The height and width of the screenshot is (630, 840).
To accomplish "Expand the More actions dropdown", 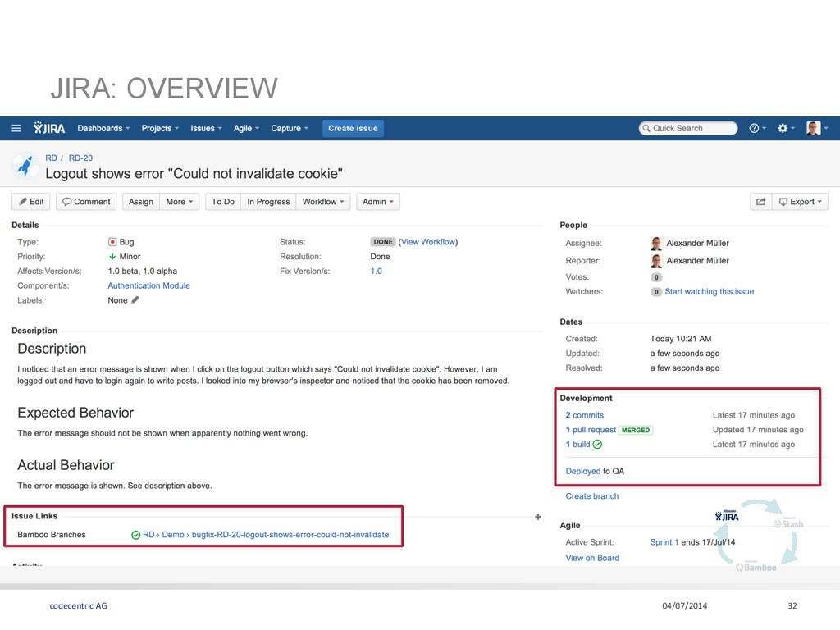I will (x=179, y=202).
